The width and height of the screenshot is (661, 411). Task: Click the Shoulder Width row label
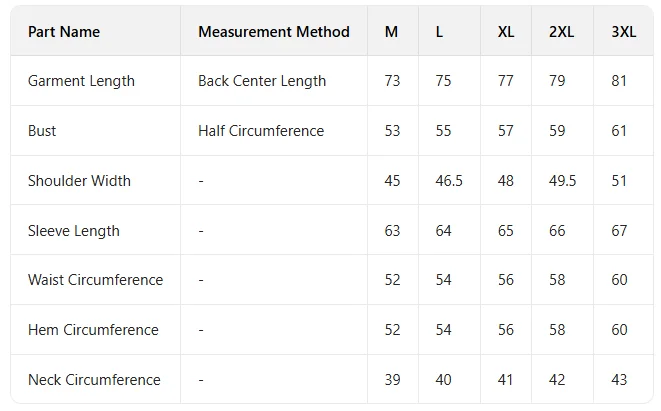(x=79, y=181)
